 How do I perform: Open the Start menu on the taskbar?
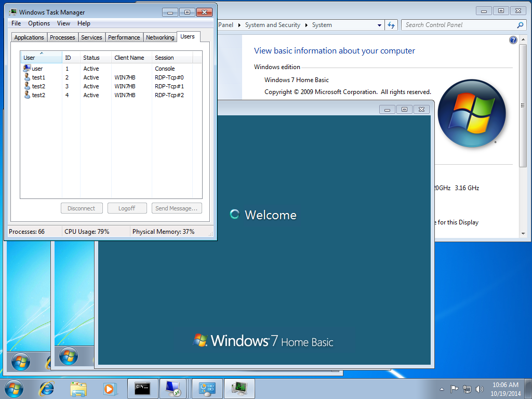14,389
